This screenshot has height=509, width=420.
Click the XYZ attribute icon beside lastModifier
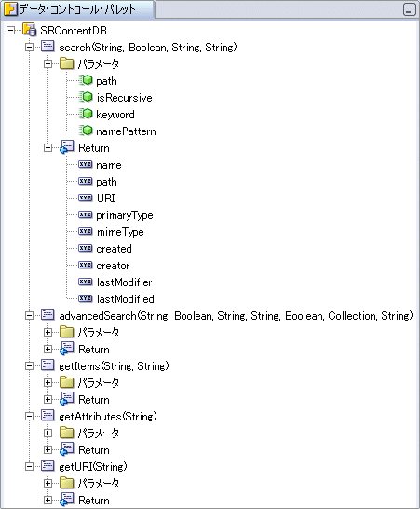coord(86,282)
